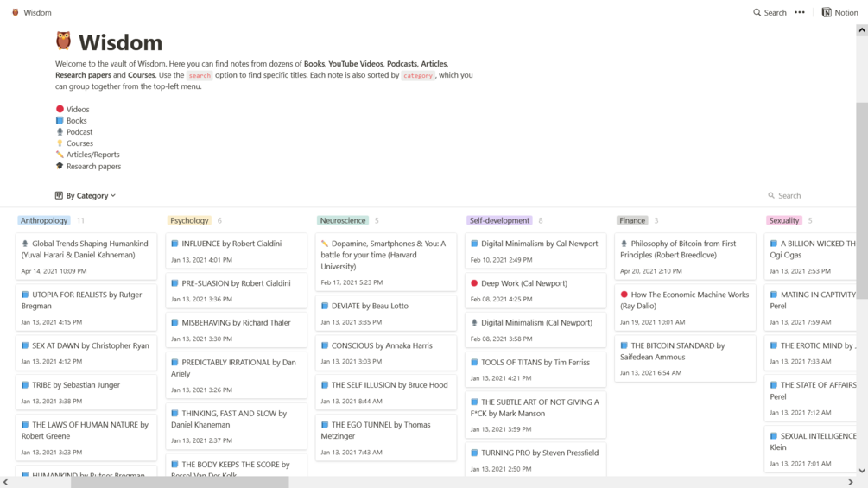The image size is (868, 488).
Task: Open PREDICTABLY IRRATIONAL by Dan Ariely card
Action: (237, 375)
